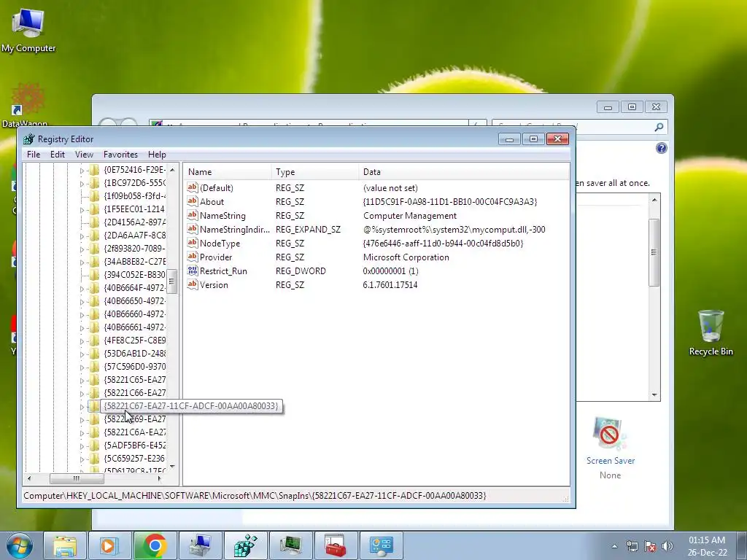Viewport: 747px width, 560px height.
Task: Click the folder icon of key {0E752416-F29E
Action: tap(94, 170)
